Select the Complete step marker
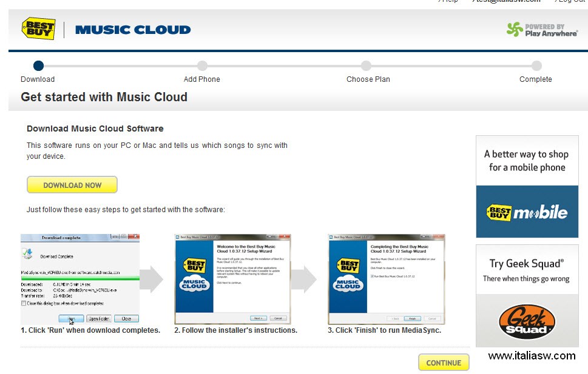 click(536, 65)
